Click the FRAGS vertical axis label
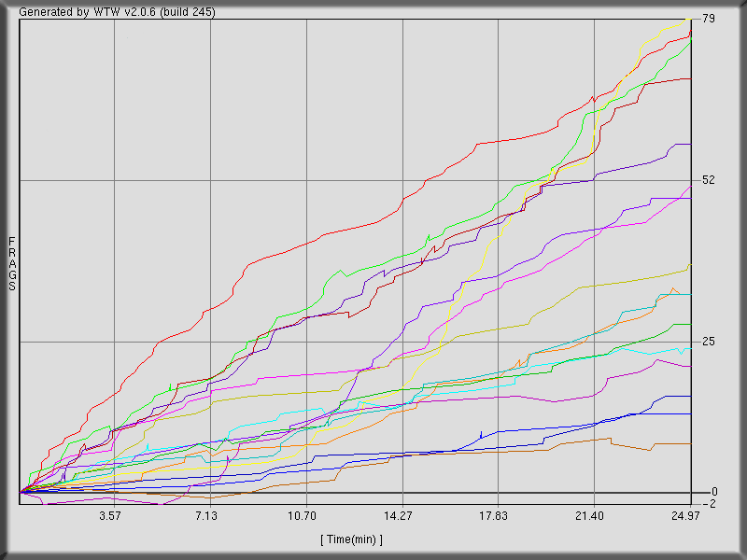This screenshot has width=747, height=560. click(12, 264)
